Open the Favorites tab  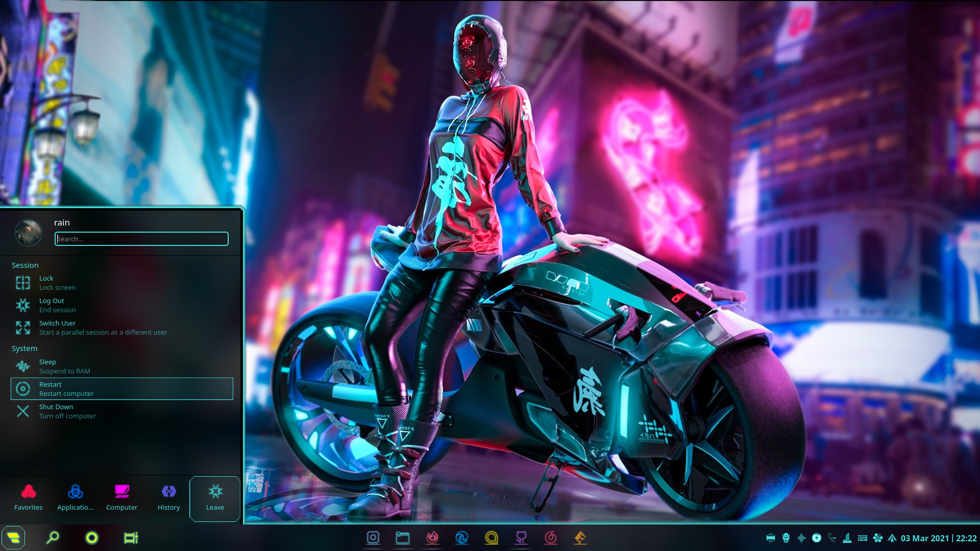[x=29, y=498]
